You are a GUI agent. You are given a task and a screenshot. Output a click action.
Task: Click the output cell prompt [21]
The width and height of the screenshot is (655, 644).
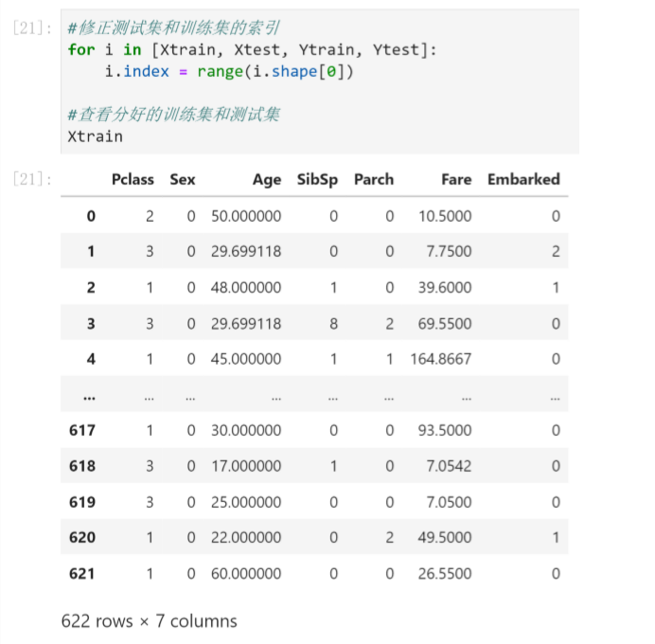pyautogui.click(x=32, y=179)
